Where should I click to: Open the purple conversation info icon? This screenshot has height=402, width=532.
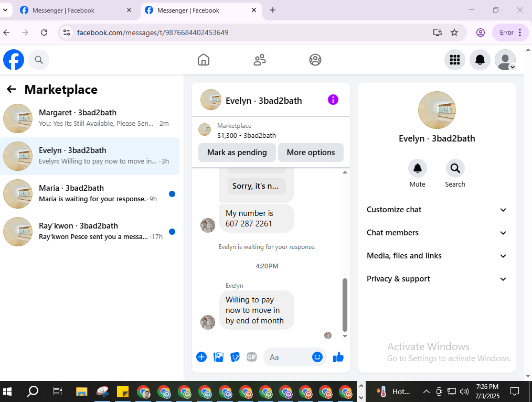coord(333,100)
